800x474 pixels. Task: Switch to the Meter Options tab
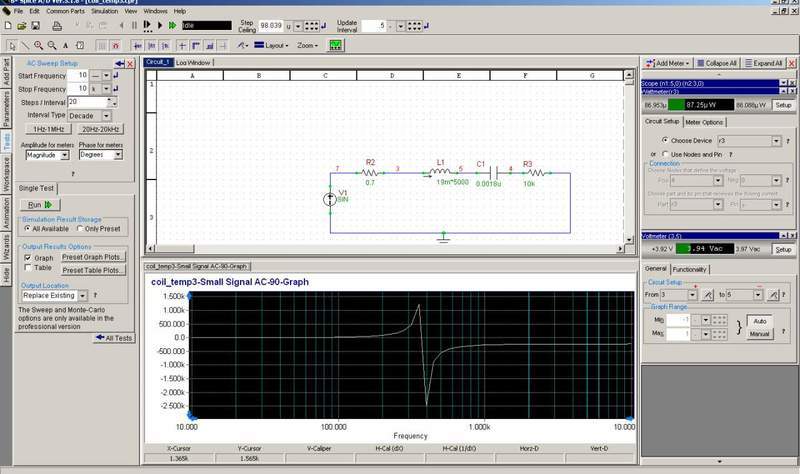click(x=705, y=122)
